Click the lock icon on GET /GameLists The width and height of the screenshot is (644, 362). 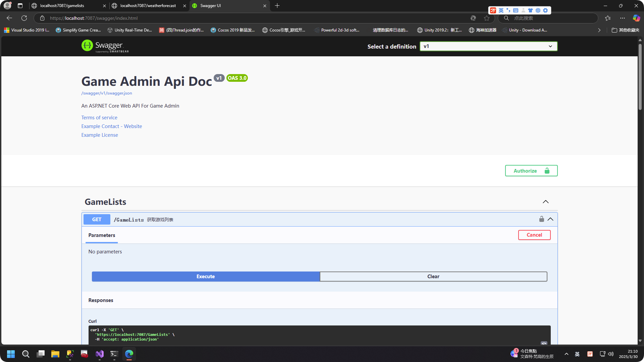click(541, 219)
